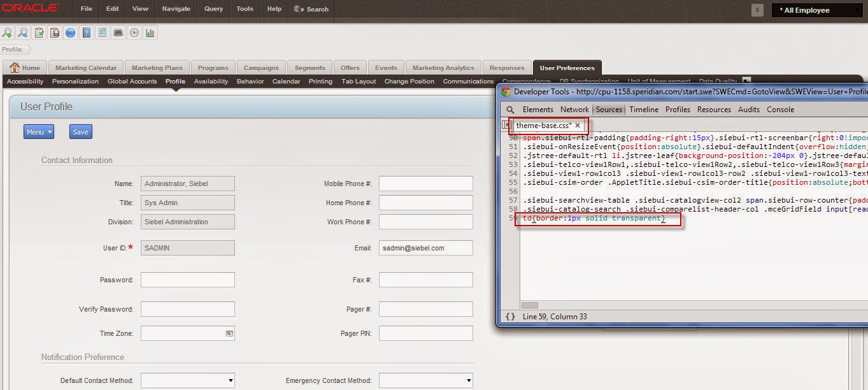
Task: Open the Personalization view link
Action: pos(76,82)
